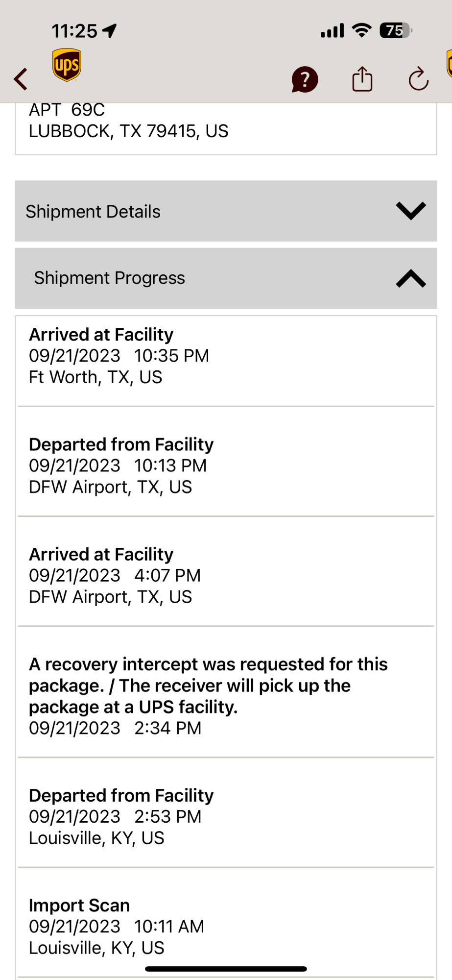Tap the Shipment Progress header

(x=110, y=278)
